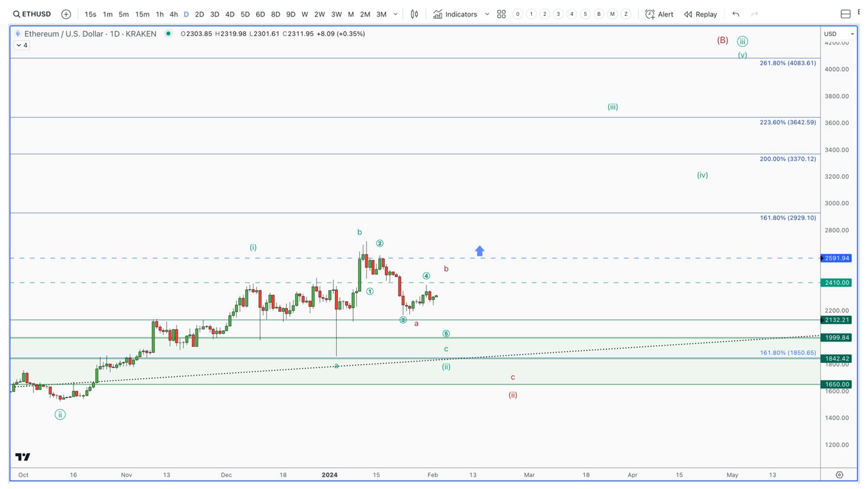Toggle the green market status dot
868x489 pixels.
tap(168, 33)
